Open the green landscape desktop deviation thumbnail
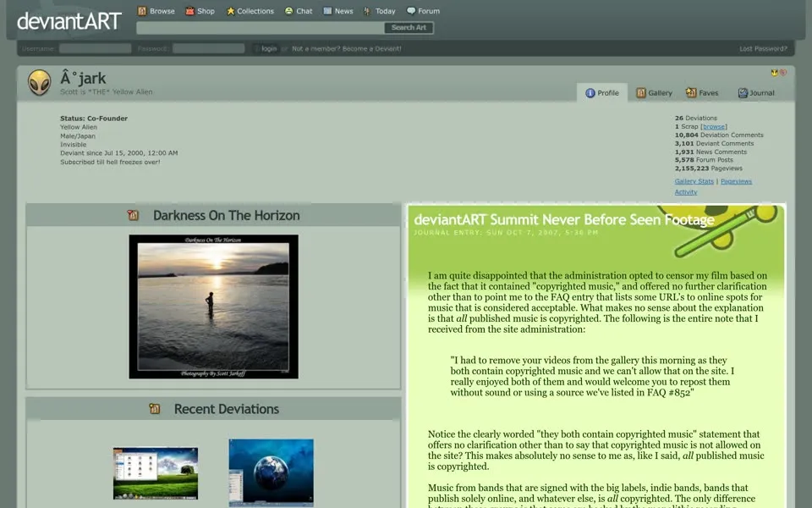Viewport: 812px width, 508px height. (156, 473)
